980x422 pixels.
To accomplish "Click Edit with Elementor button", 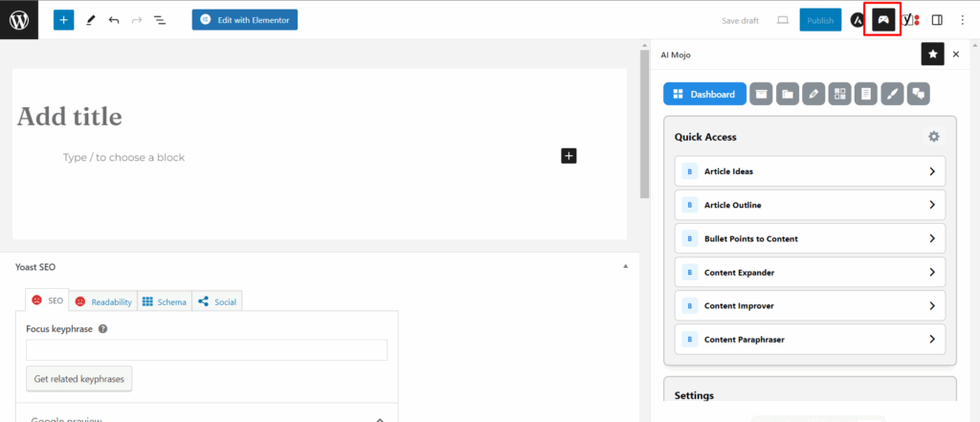I will point(245,20).
